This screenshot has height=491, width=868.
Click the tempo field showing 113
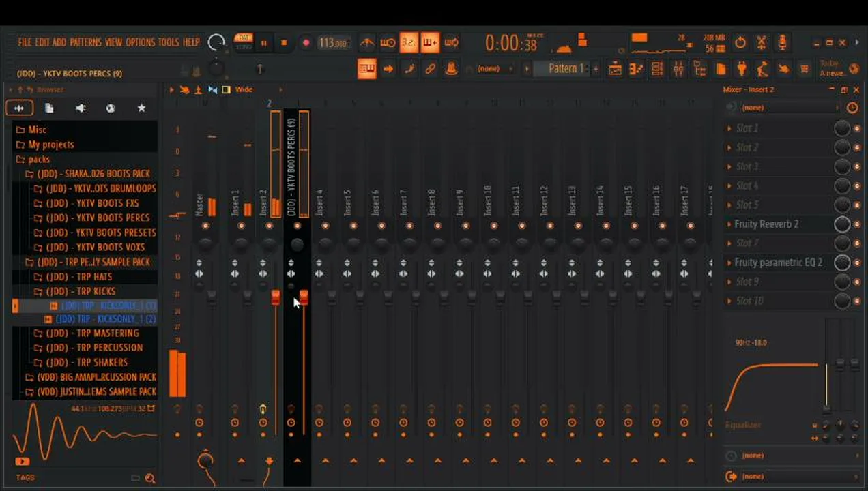pyautogui.click(x=334, y=43)
